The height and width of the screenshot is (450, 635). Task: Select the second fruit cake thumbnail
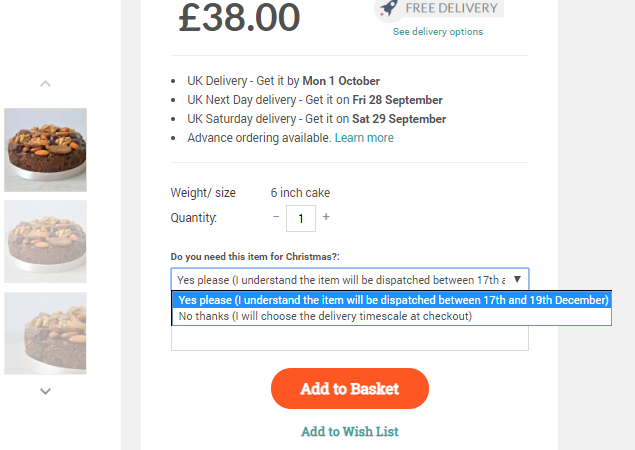pyautogui.click(x=45, y=241)
